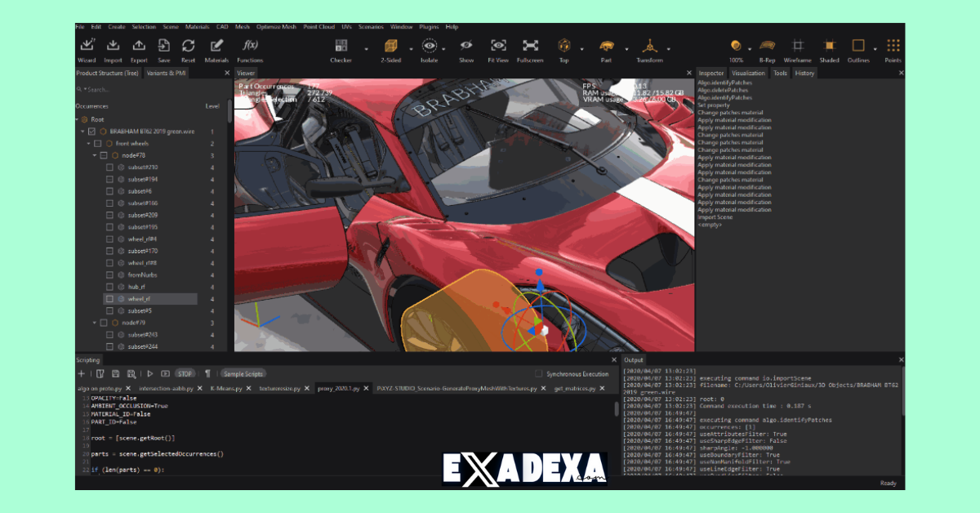
Task: Click the Sample Scripts button
Action: (243, 373)
